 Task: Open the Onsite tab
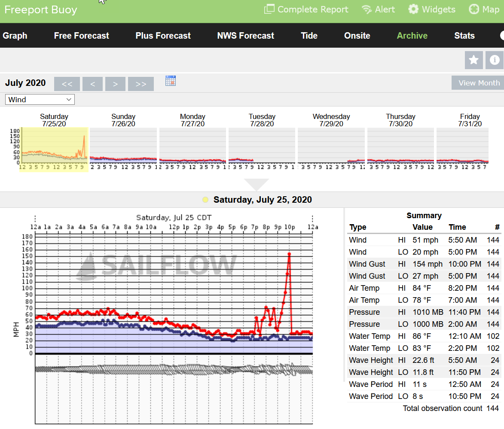pyautogui.click(x=357, y=36)
